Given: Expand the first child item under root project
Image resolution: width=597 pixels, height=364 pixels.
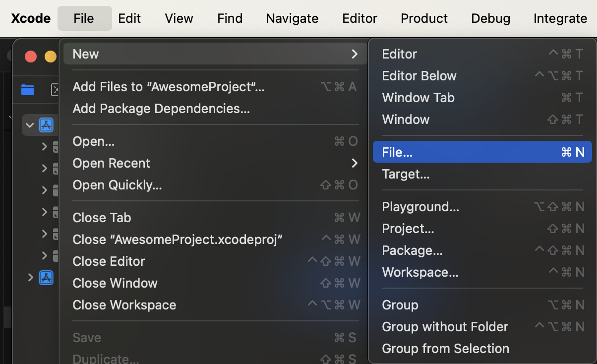Looking at the screenshot, I should coord(45,146).
